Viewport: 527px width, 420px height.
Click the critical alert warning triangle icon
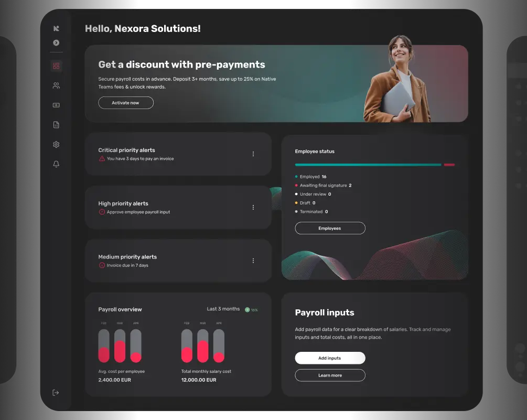click(102, 159)
